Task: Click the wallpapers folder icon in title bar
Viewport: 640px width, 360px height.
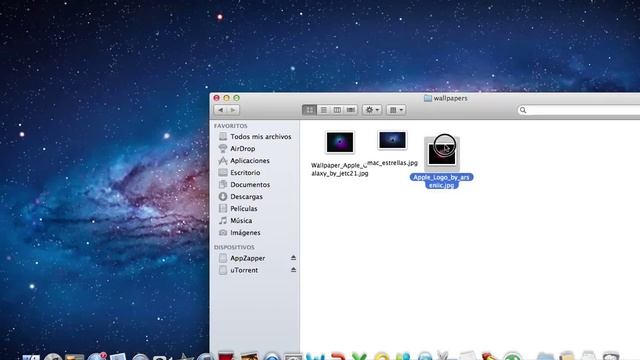Action: [x=427, y=98]
